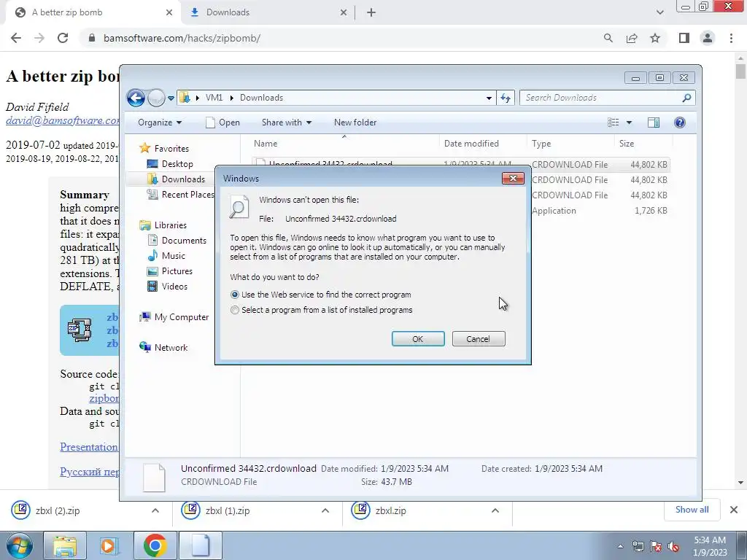Click the Explorer forward navigation arrow
The image size is (747, 560).
(x=156, y=98)
